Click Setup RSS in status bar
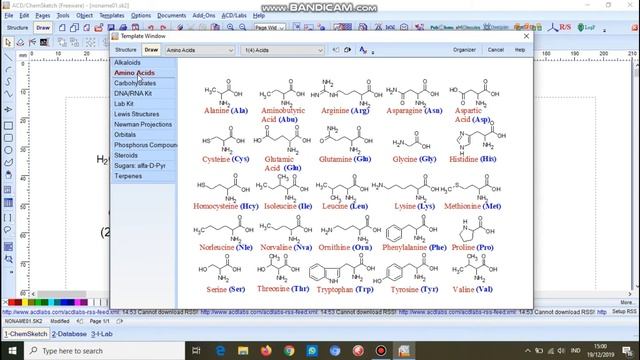Screen dimensions: 640x360 pos(624,312)
